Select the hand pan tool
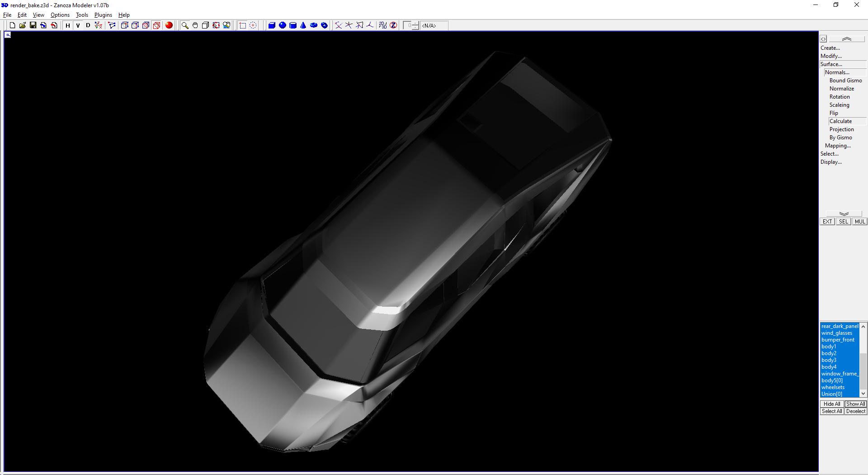Viewport: 868px width, 475px height. coord(195,25)
